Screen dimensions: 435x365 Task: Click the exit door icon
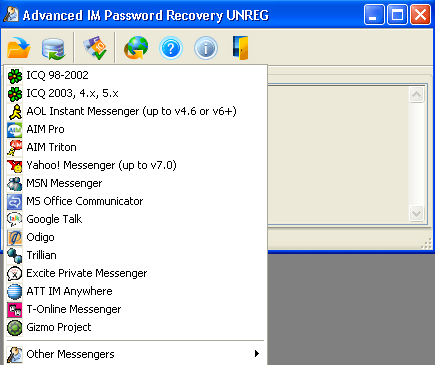tap(241, 48)
